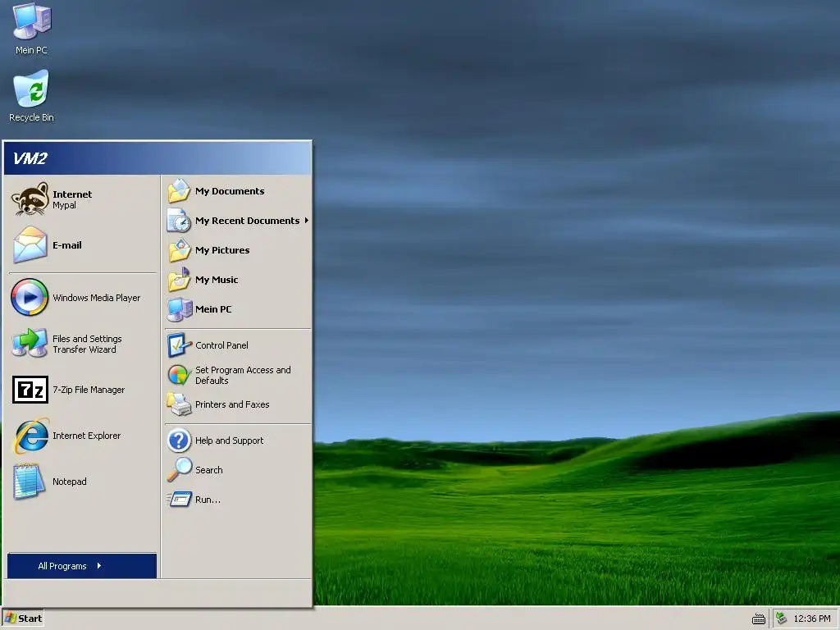
Task: Select Files and Settings Transfer Wizard text
Action: click(x=87, y=344)
